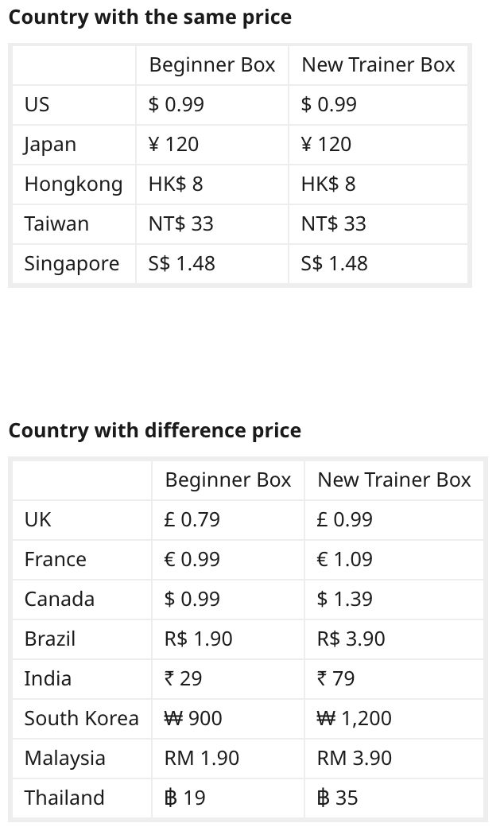Select the South Korea row label
The image size is (504, 827).
tap(81, 719)
